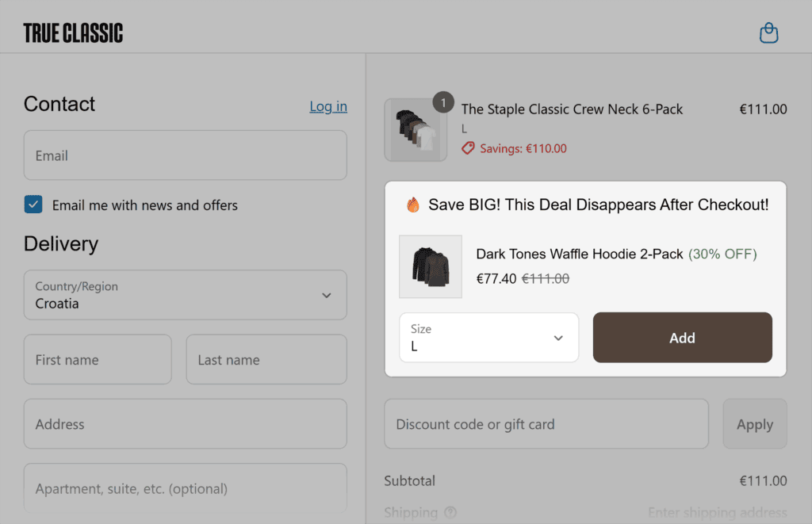
Task: Open the cart via the bag icon
Action: pos(768,33)
